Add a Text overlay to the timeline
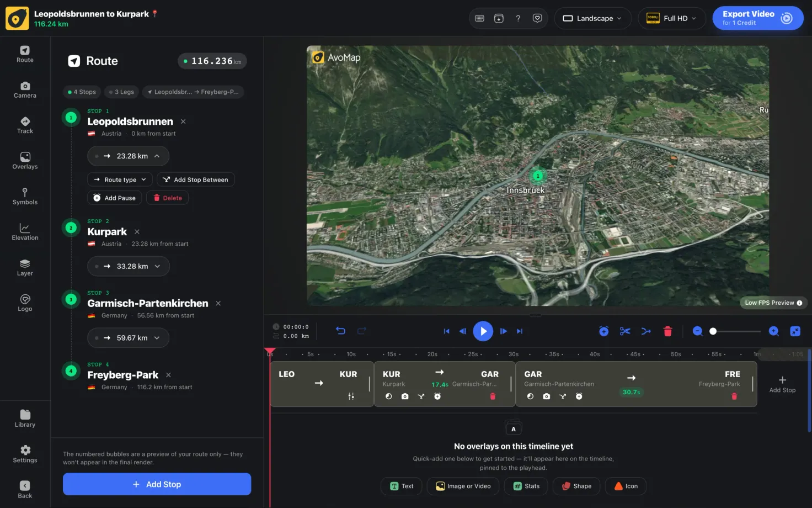 click(402, 486)
